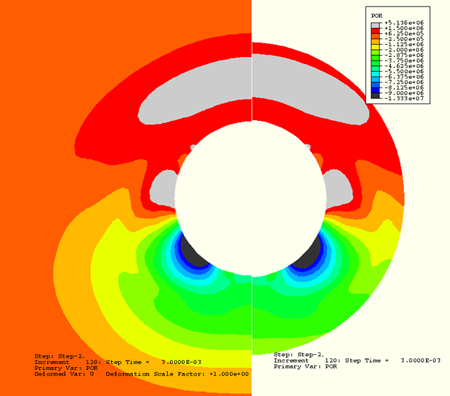This screenshot has width=450, height=396.
Task: Click the -9.000e+06 legend label
Action: click(x=404, y=93)
